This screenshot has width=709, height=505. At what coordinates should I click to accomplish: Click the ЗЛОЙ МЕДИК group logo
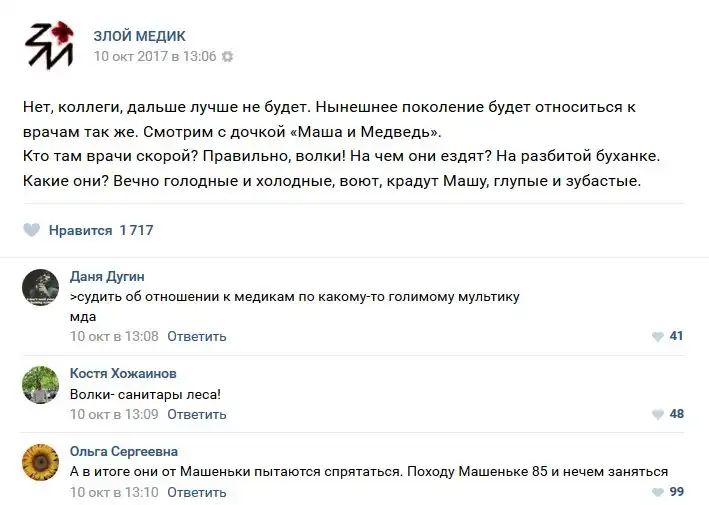pos(49,46)
